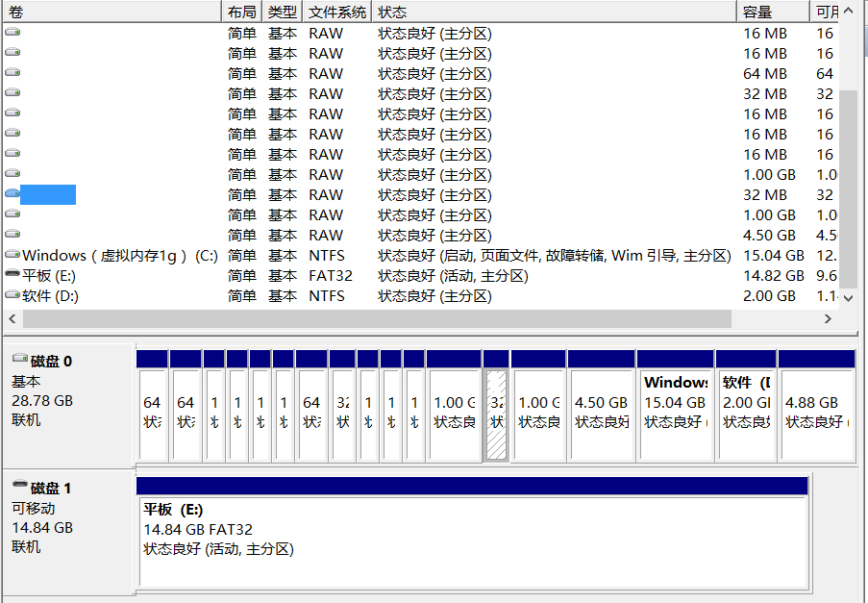Click the Windows (C:) volume drive icon

tap(12, 255)
